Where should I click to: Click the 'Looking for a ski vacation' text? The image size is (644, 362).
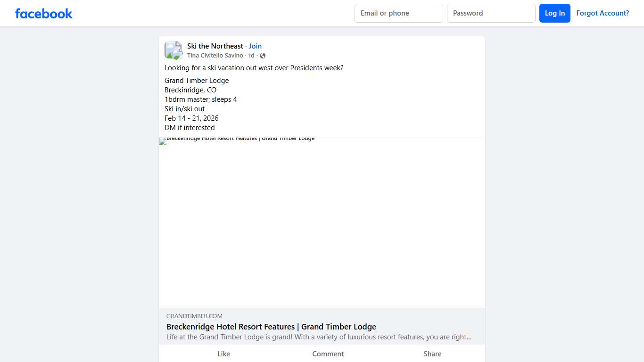(254, 68)
